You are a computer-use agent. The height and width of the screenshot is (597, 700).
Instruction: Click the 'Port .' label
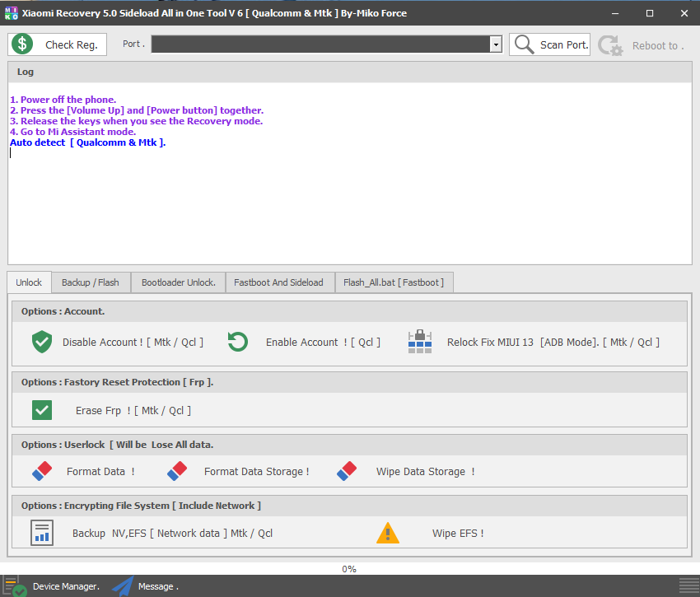click(x=133, y=44)
